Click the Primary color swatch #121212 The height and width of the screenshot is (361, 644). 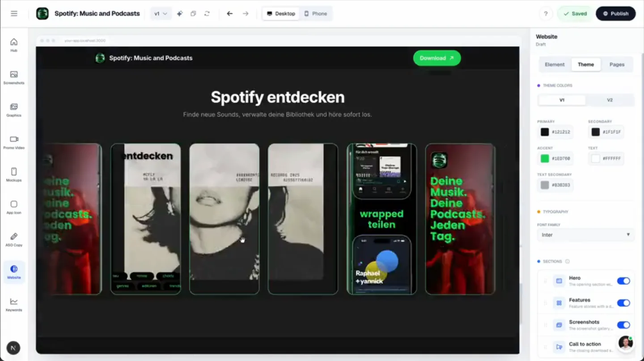[x=545, y=132]
